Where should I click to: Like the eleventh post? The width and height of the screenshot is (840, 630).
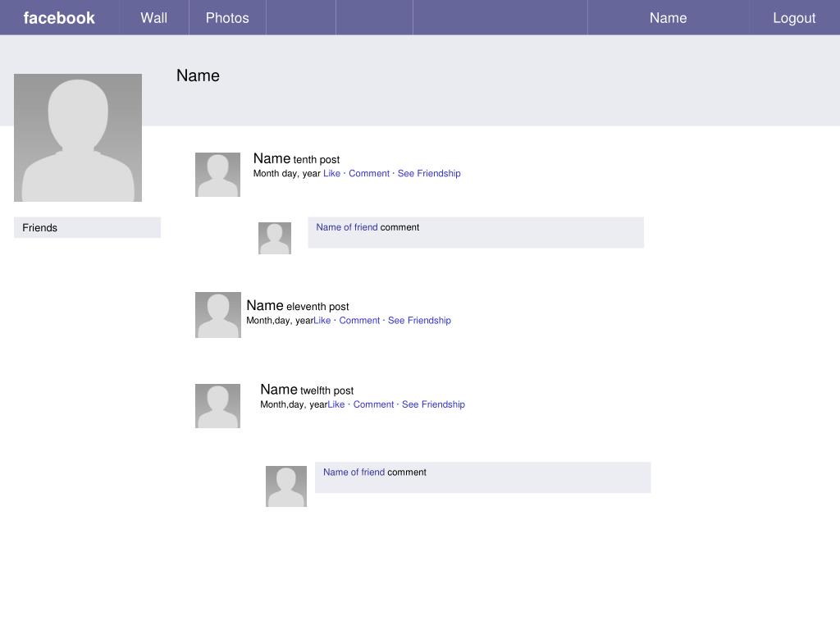(322, 321)
